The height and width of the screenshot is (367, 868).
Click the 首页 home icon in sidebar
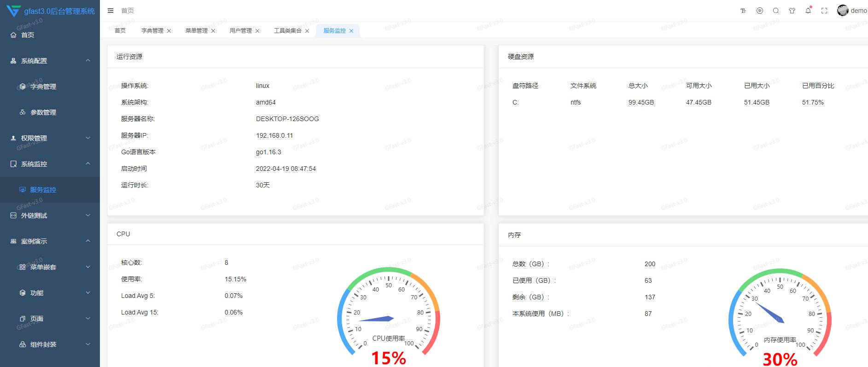[x=13, y=35]
